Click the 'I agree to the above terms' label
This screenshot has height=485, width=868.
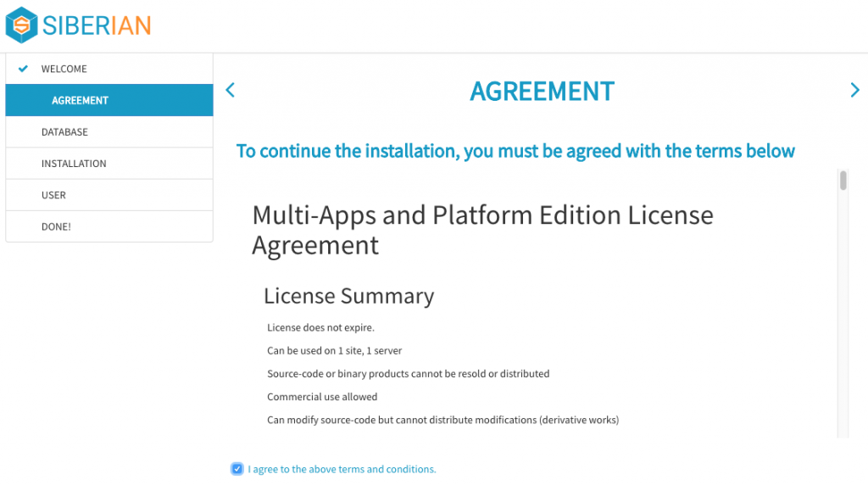tap(342, 469)
